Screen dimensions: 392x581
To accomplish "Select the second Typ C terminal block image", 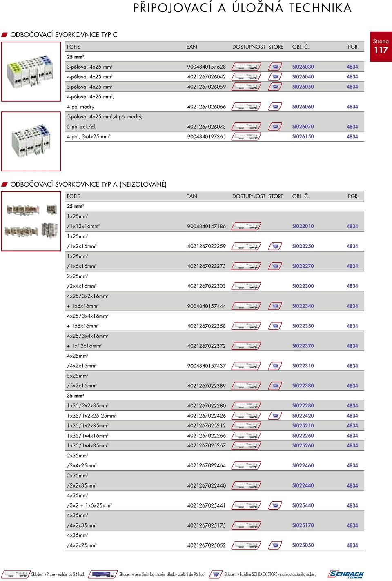I will point(31,141).
